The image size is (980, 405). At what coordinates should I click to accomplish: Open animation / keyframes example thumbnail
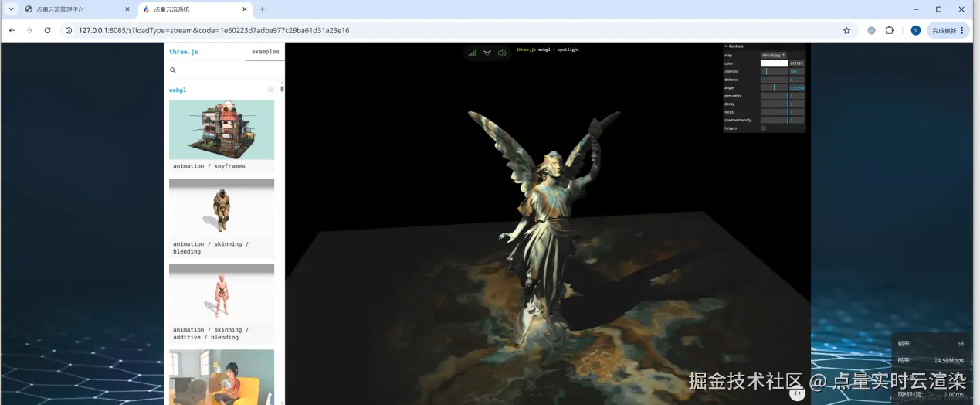(222, 130)
